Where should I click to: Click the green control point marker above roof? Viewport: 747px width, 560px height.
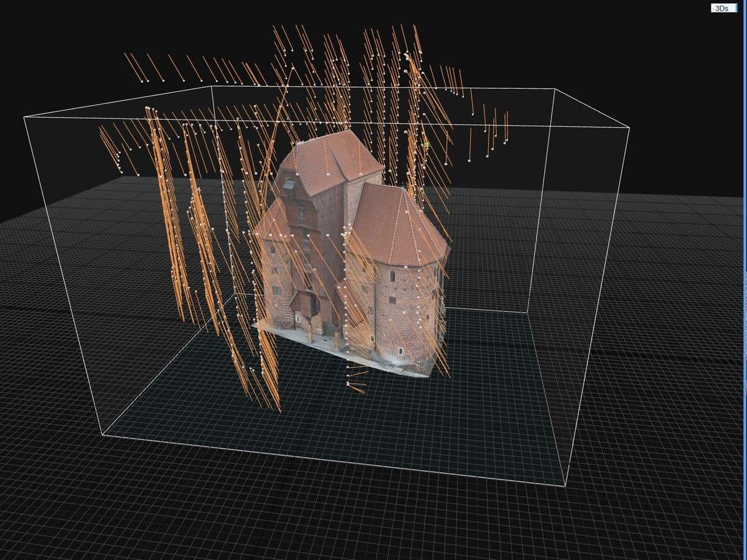point(427,144)
